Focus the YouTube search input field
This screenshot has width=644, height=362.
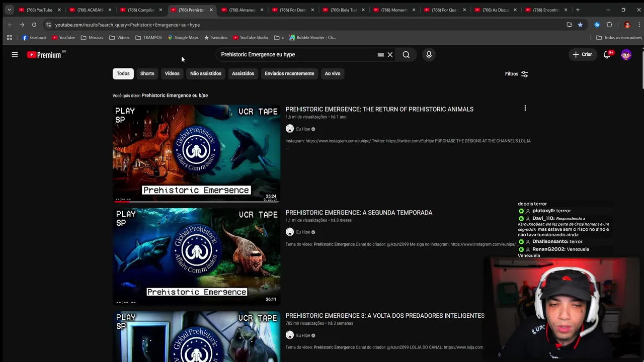tap(297, 54)
